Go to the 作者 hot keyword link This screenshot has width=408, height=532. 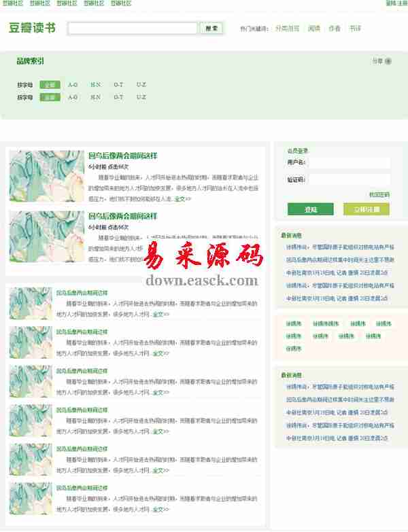tap(335, 29)
